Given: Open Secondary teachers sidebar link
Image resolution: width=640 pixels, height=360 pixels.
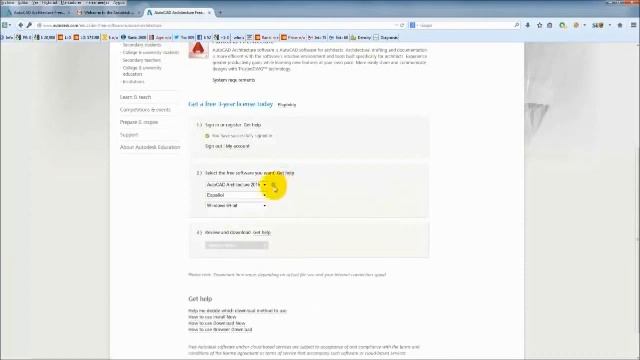Looking at the screenshot, I should [x=141, y=60].
